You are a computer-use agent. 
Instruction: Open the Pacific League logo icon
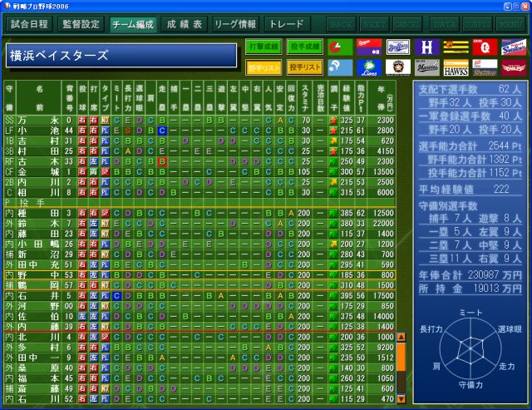(x=340, y=68)
